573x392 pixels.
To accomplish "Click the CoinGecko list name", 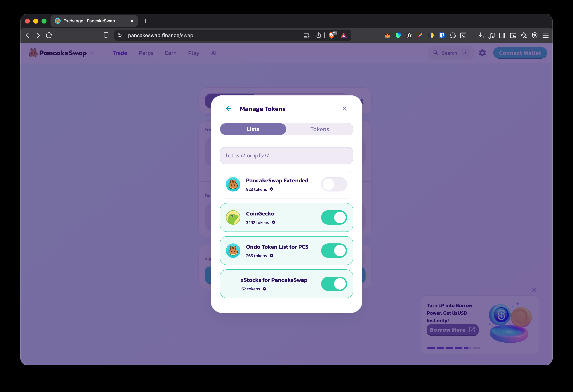I will (260, 214).
